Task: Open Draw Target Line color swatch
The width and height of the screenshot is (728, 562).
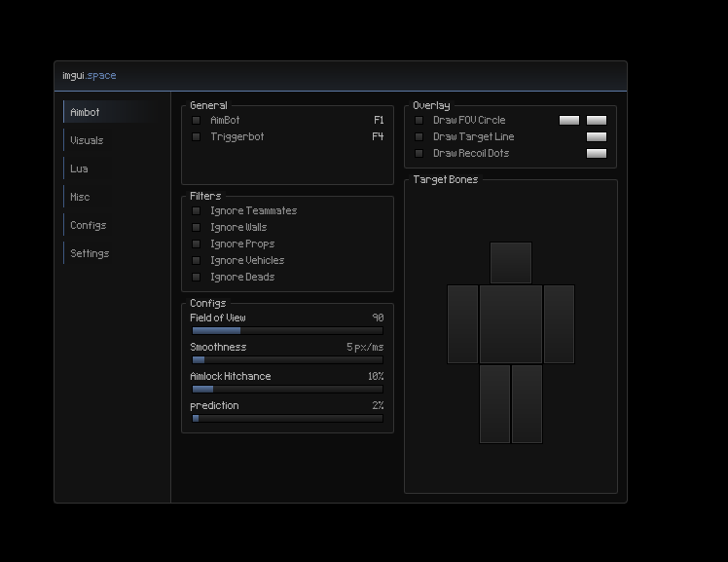Action: pos(597,137)
